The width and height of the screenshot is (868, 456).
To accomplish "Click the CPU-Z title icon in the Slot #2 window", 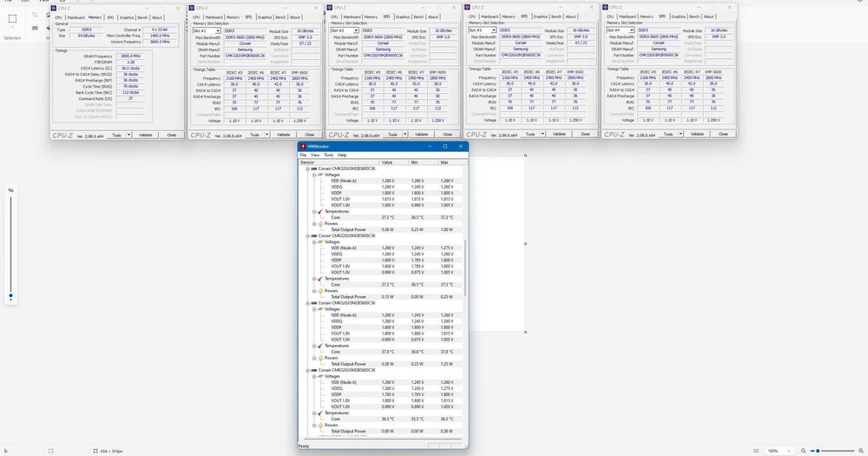I will point(330,8).
